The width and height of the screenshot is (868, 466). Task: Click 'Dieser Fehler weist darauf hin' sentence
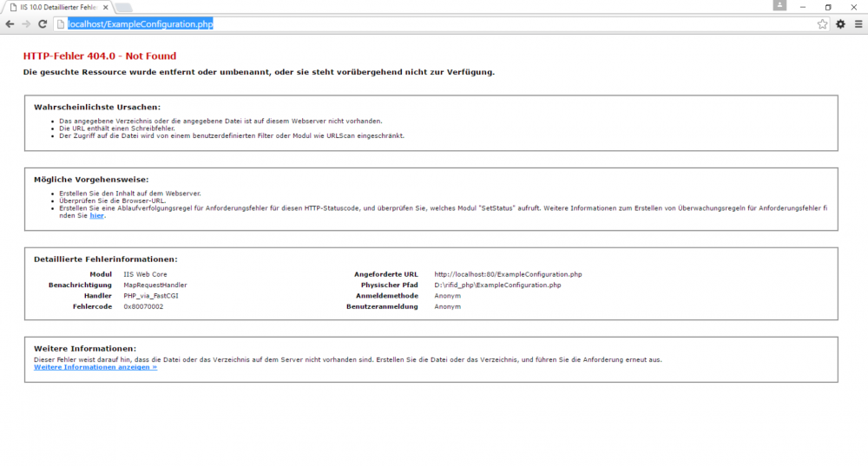click(348, 360)
